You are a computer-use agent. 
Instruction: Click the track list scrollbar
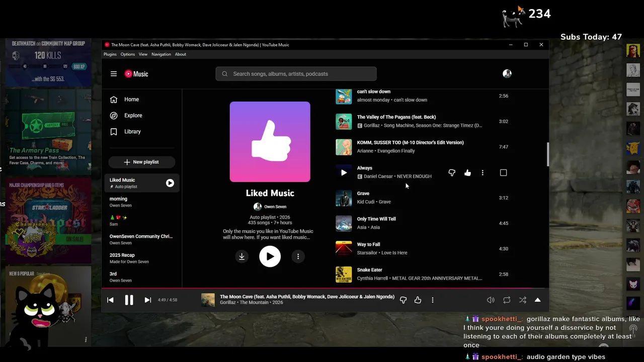tap(547, 155)
